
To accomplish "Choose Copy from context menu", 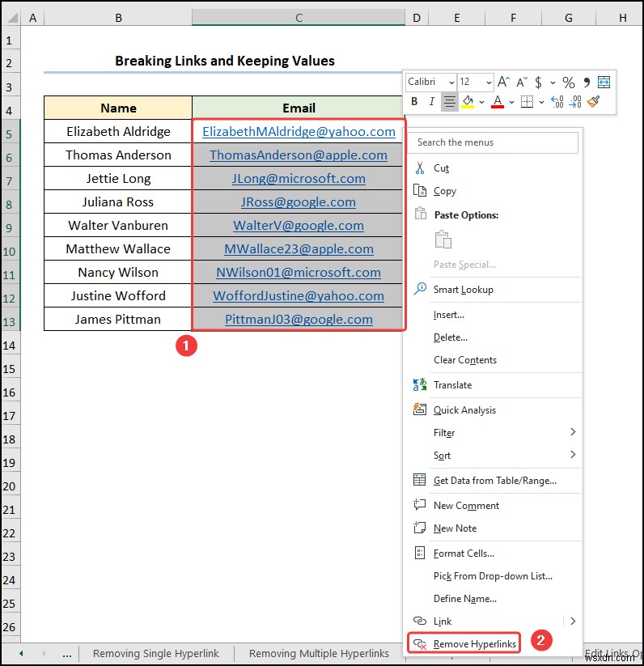I will pyautogui.click(x=444, y=191).
